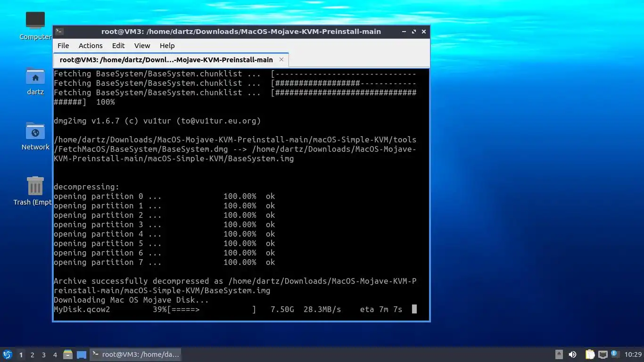
Task: Click the '28.3MB/s' download speed
Action: tap(322, 310)
